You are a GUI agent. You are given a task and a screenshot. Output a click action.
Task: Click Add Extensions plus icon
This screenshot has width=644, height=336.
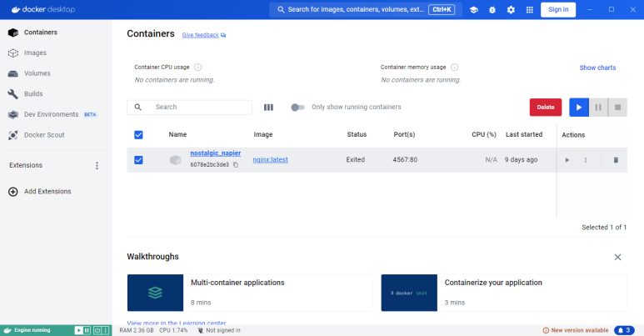click(x=13, y=192)
